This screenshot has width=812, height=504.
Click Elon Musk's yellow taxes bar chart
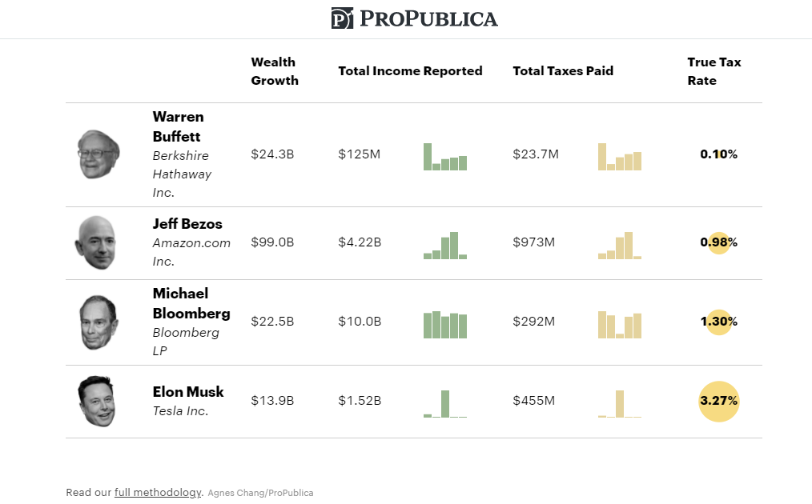coord(619,403)
